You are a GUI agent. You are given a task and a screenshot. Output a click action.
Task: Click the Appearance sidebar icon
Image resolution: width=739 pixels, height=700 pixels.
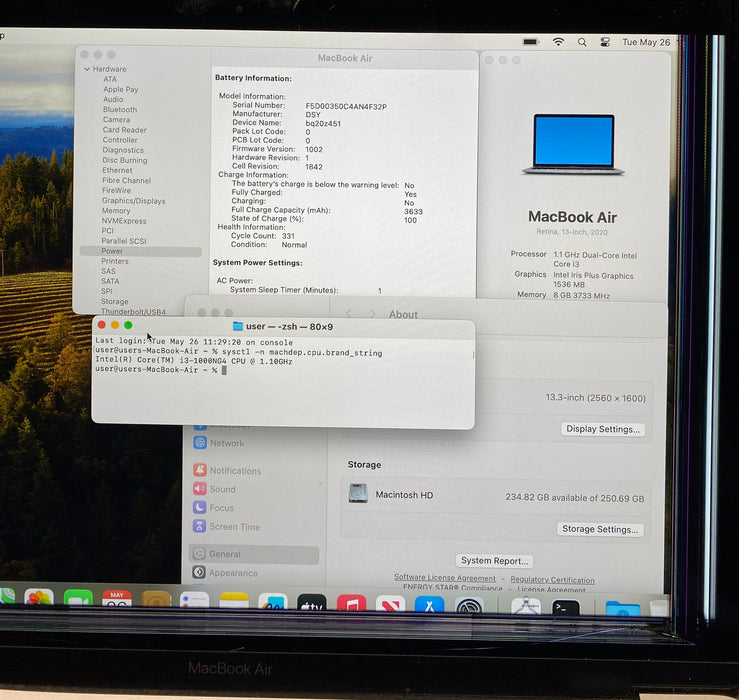199,572
